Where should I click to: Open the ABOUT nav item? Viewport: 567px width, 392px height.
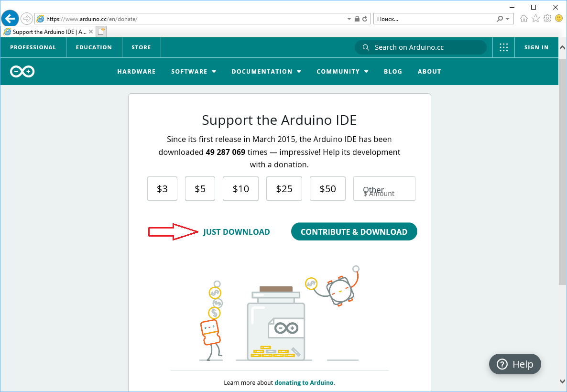[x=429, y=72]
